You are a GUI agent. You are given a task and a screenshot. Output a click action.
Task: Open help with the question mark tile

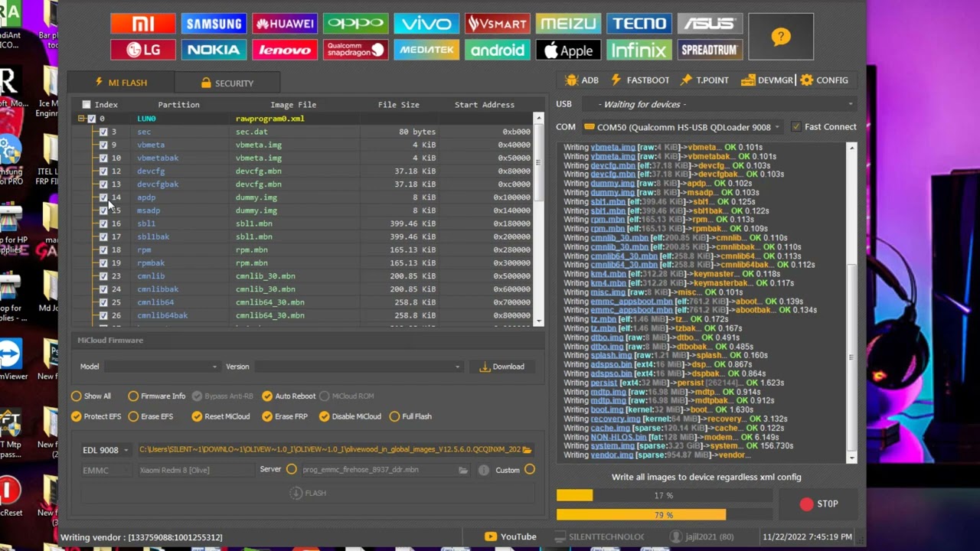pyautogui.click(x=781, y=37)
